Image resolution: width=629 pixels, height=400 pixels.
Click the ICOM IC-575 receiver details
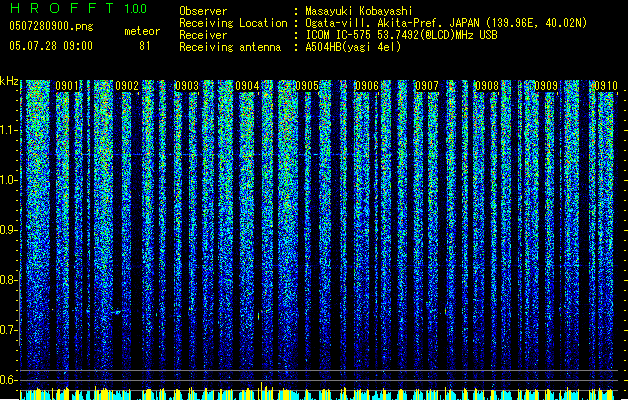coord(402,35)
